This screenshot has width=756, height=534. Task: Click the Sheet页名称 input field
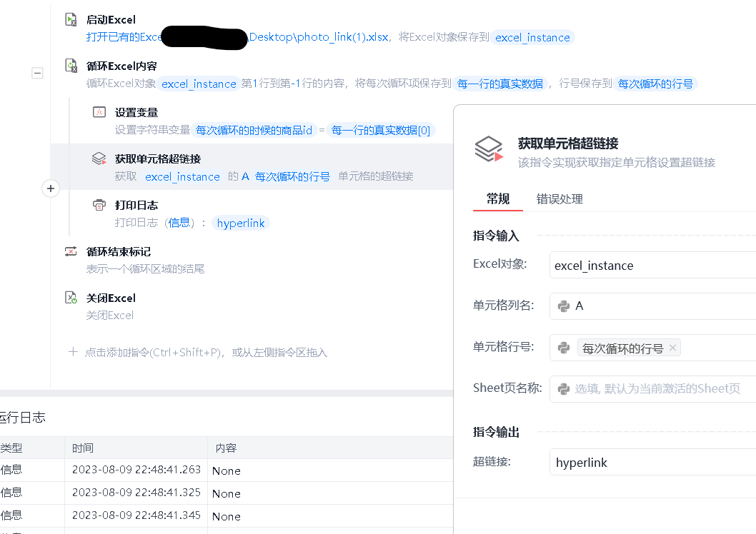tap(657, 389)
